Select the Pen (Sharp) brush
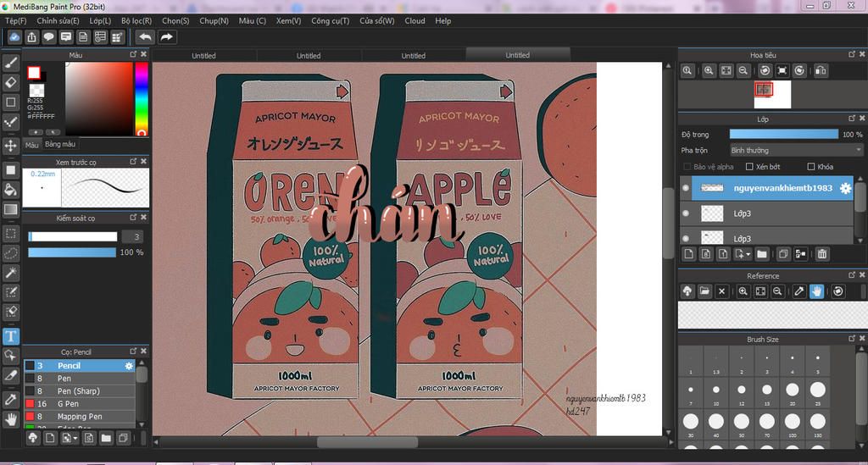This screenshot has width=868, height=465. click(79, 391)
